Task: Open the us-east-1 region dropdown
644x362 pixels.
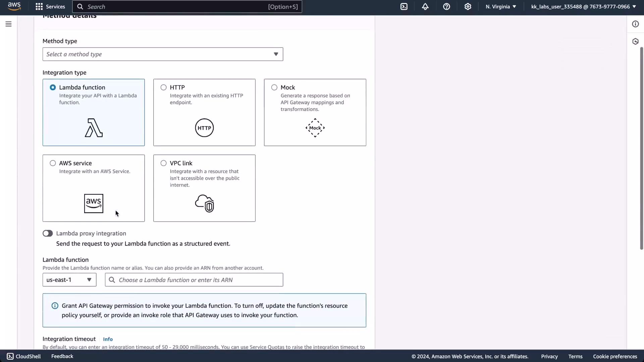Action: coord(69,280)
